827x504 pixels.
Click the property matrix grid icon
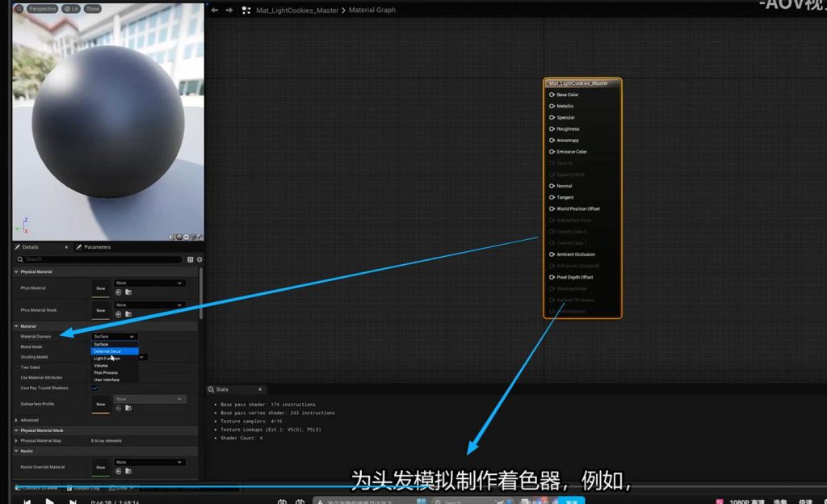click(191, 259)
